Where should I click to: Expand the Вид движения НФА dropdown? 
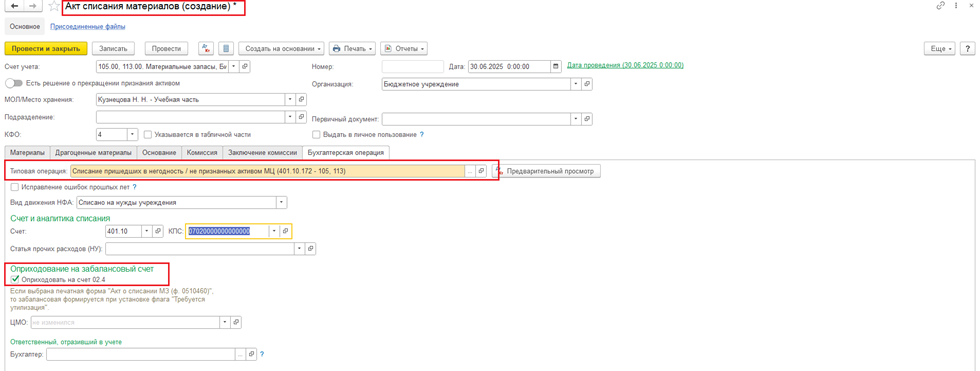click(x=282, y=202)
